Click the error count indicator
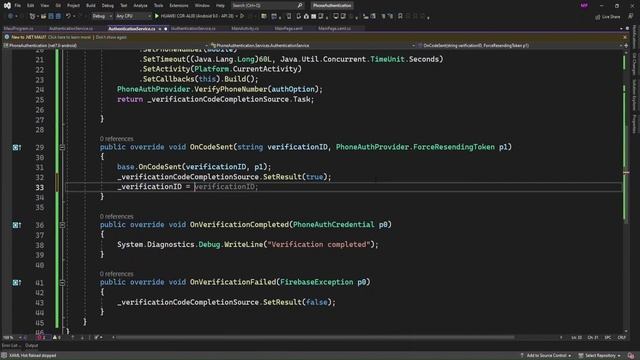The width and height of the screenshot is (640, 360). coord(41,338)
